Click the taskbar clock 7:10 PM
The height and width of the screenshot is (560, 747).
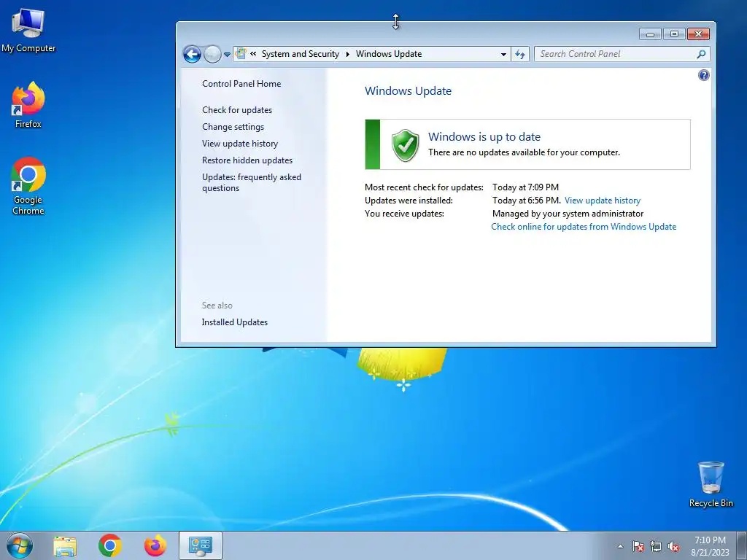710,546
